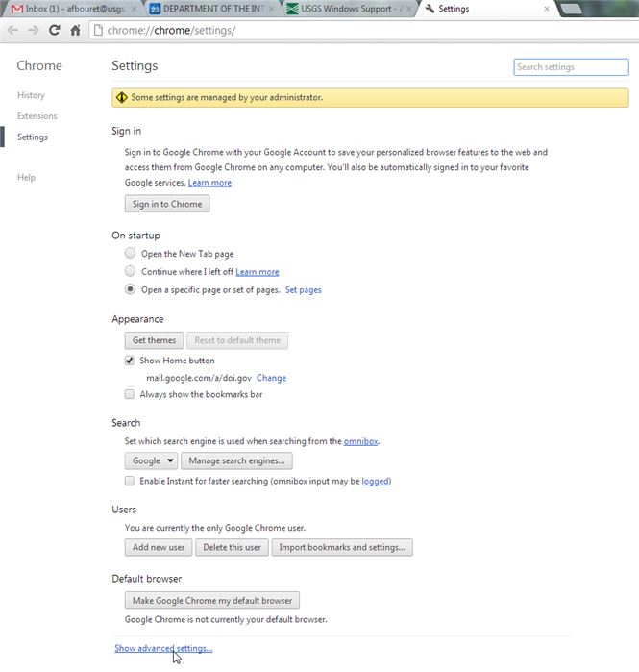Click the chrome://chrome/settings/ address bar
This screenshot has width=639, height=672.
[364, 31]
